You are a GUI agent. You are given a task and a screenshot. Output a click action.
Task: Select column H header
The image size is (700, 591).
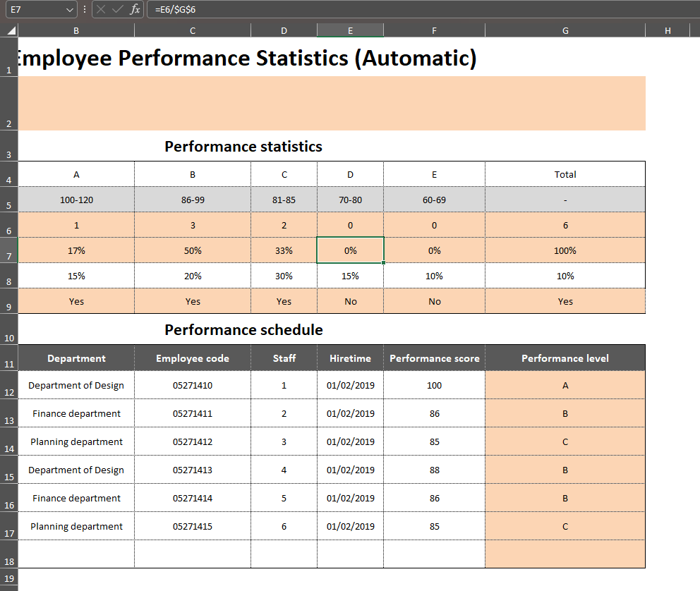point(668,30)
